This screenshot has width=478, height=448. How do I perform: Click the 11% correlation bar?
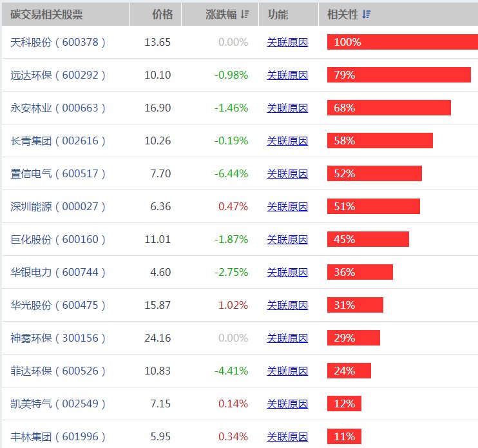pyautogui.click(x=344, y=436)
